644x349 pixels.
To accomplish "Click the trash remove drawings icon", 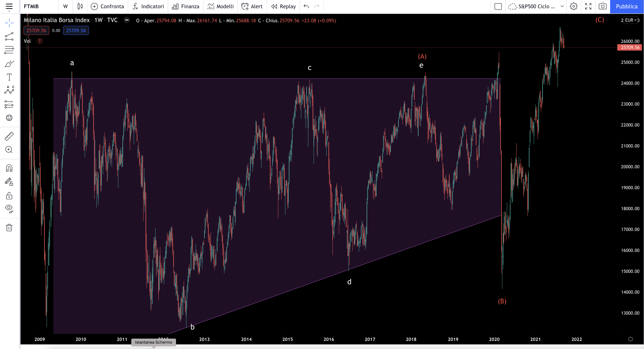I will point(9,228).
